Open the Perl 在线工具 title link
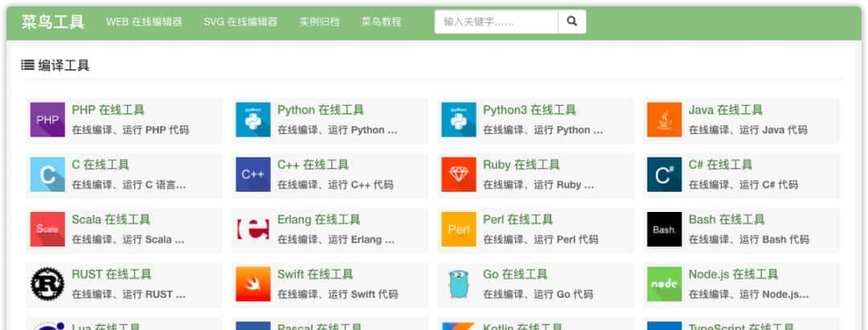The height and width of the screenshot is (330, 868). (x=518, y=219)
